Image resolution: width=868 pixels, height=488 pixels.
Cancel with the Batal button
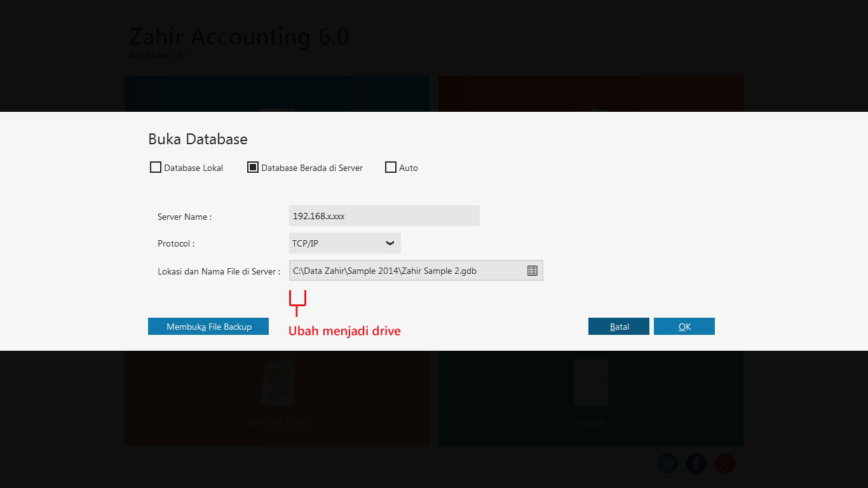(619, 327)
